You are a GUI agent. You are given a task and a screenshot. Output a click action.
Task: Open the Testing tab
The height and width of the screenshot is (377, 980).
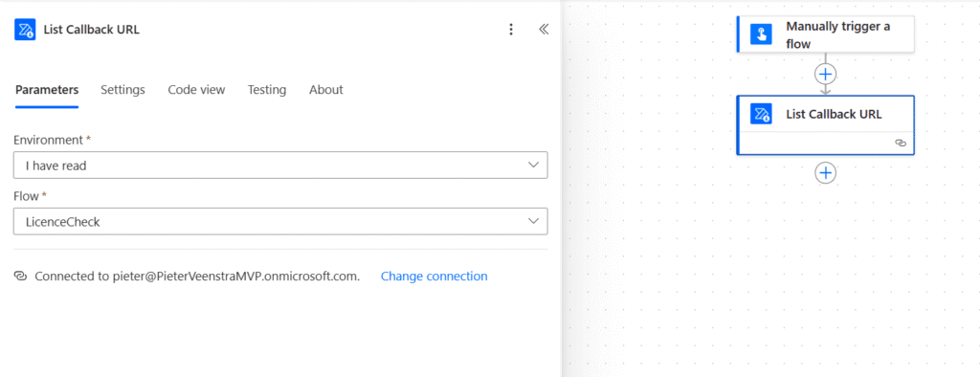coord(267,90)
